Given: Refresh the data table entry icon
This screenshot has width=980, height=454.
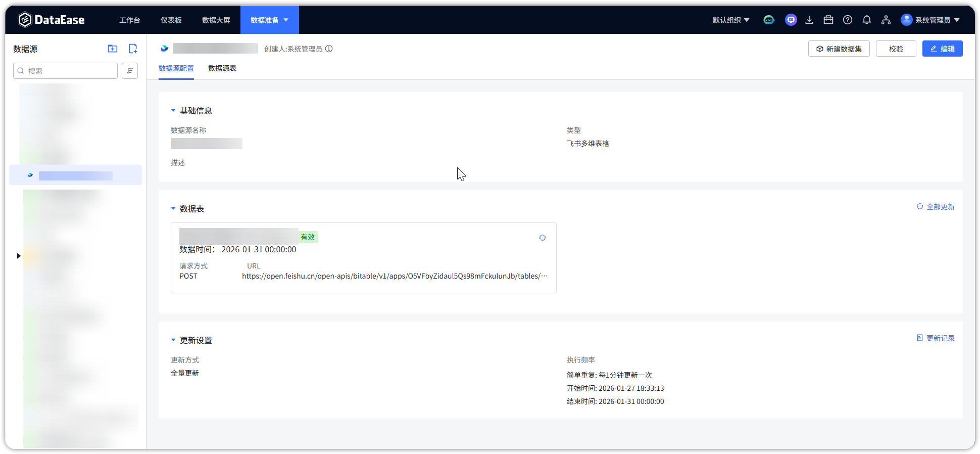Looking at the screenshot, I should [x=543, y=238].
